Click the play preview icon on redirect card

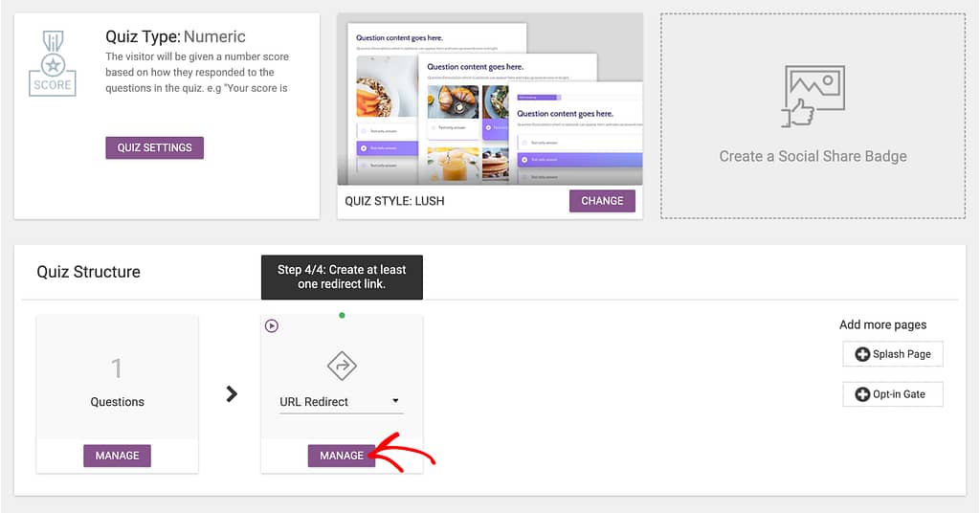tap(271, 325)
